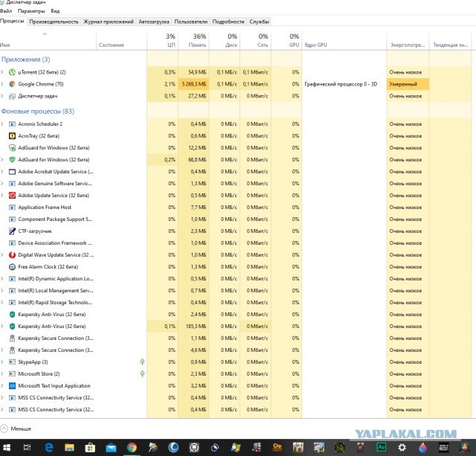Viewport: 476px width, 456px height.
Task: Switch to the Производительность tab
Action: point(54,22)
